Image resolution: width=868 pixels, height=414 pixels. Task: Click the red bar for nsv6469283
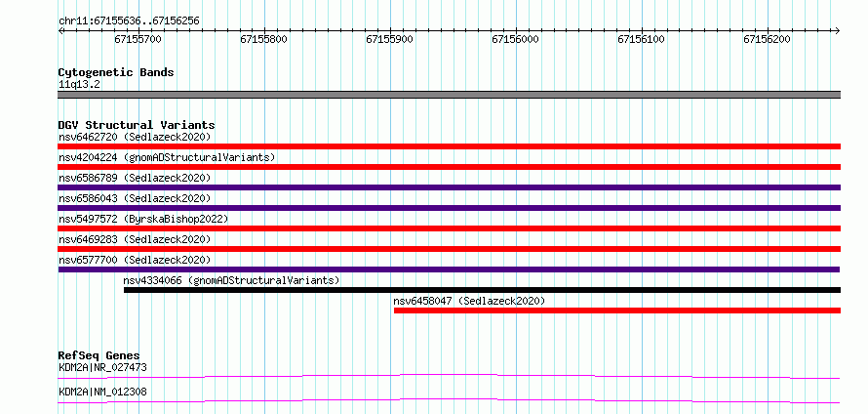[449, 249]
